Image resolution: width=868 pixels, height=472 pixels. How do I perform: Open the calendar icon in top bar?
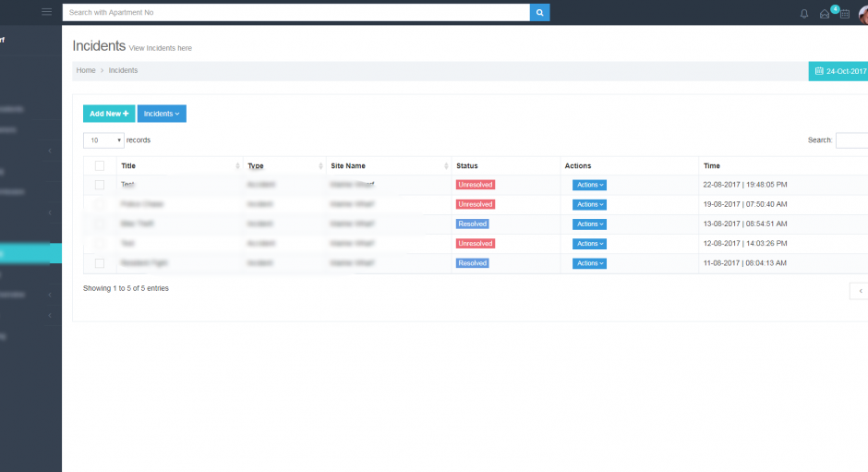tap(845, 14)
